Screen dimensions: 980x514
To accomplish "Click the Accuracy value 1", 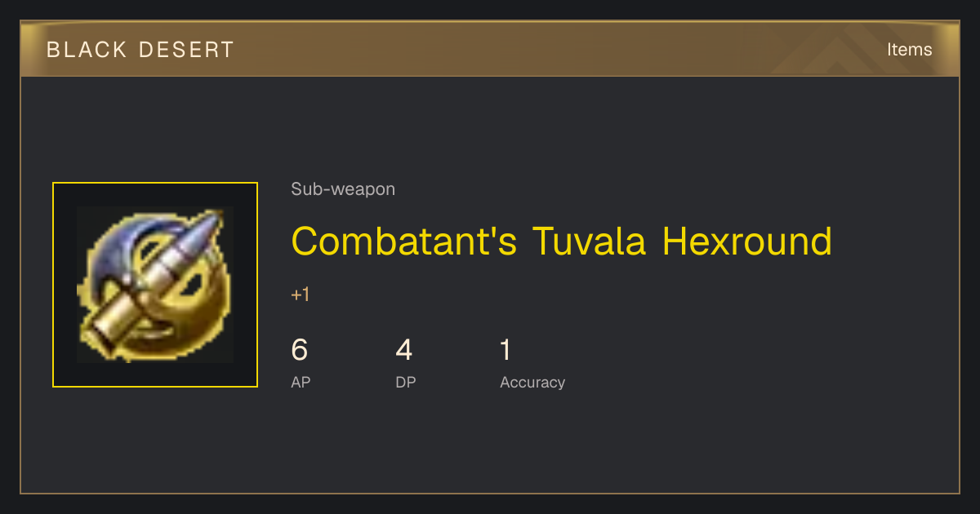I will coord(506,350).
